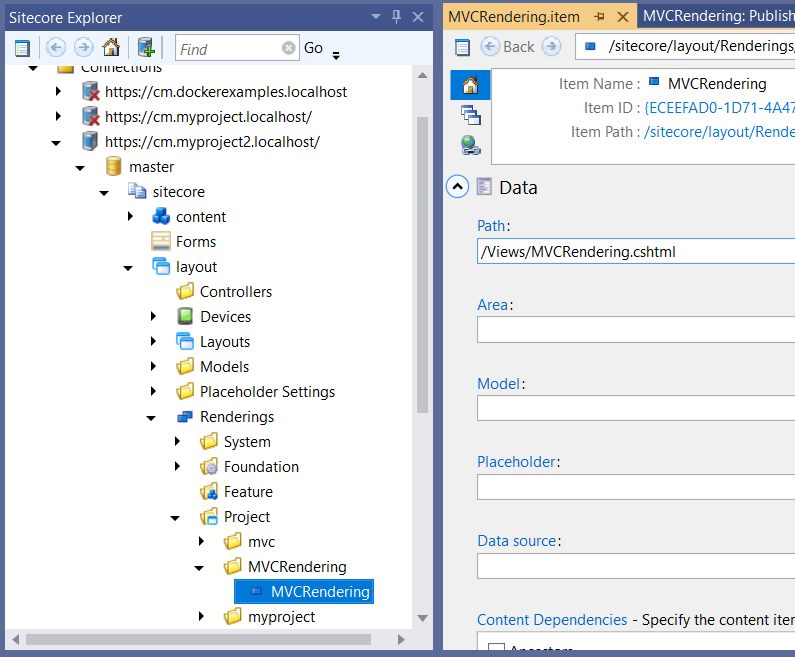The width and height of the screenshot is (795, 657).
Task: Open the layouts view icon in editor sidebar
Action: (471, 115)
